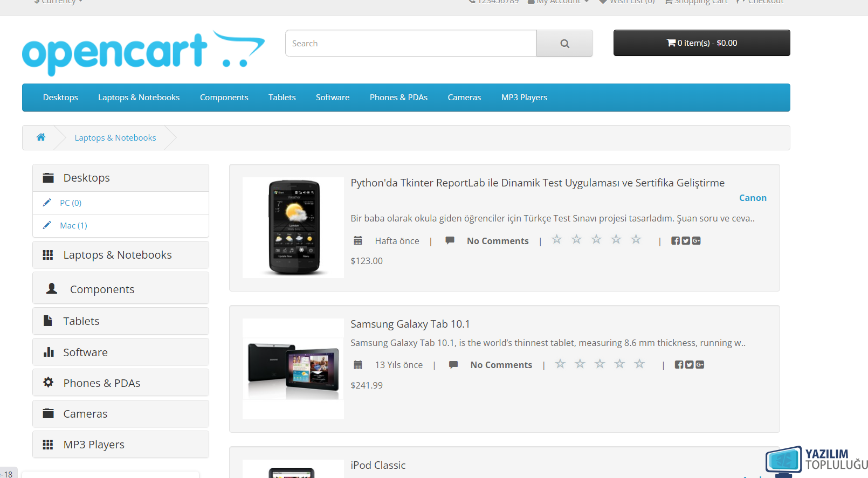Click the gear icon beside sidebar Phones & PDAs
This screenshot has width=868, height=478.
tap(49, 382)
